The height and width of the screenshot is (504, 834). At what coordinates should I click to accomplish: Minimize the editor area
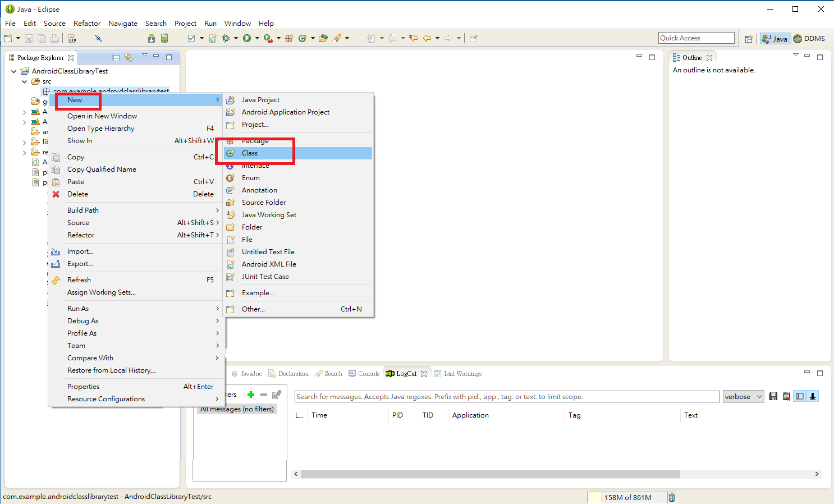[x=639, y=56]
